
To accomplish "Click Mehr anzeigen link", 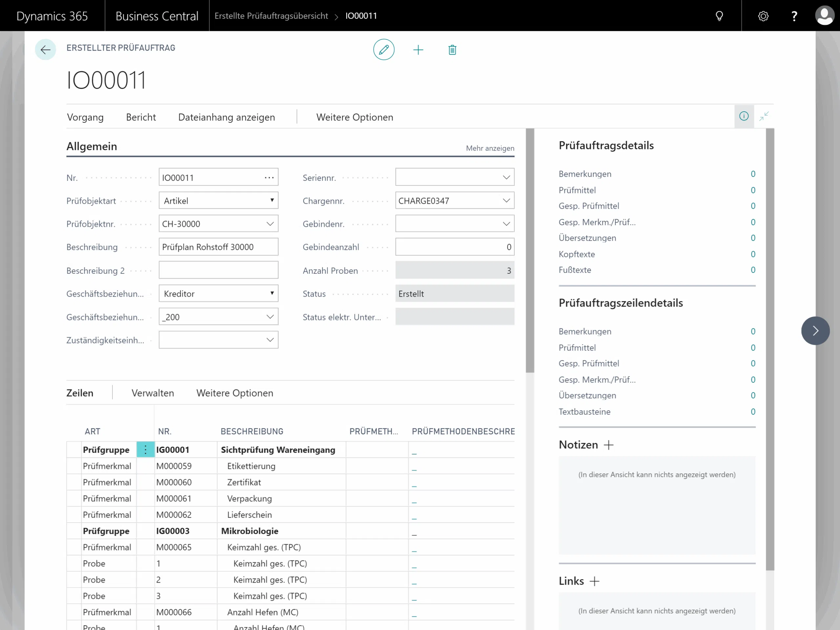I will click(x=490, y=148).
